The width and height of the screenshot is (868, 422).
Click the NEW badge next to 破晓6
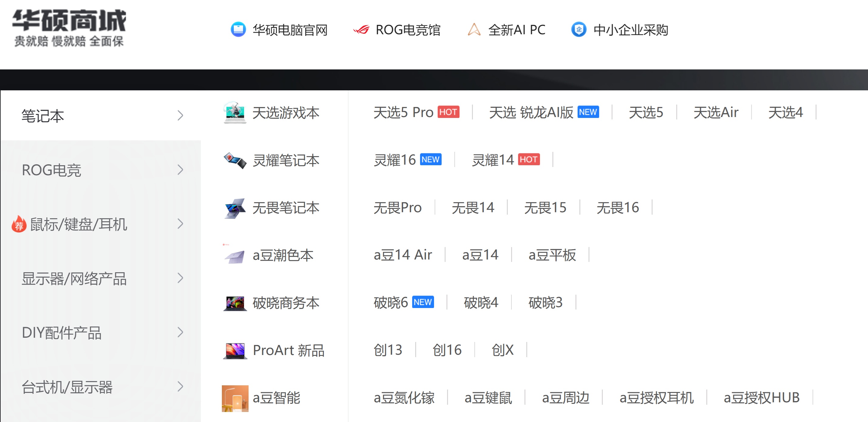click(x=423, y=302)
